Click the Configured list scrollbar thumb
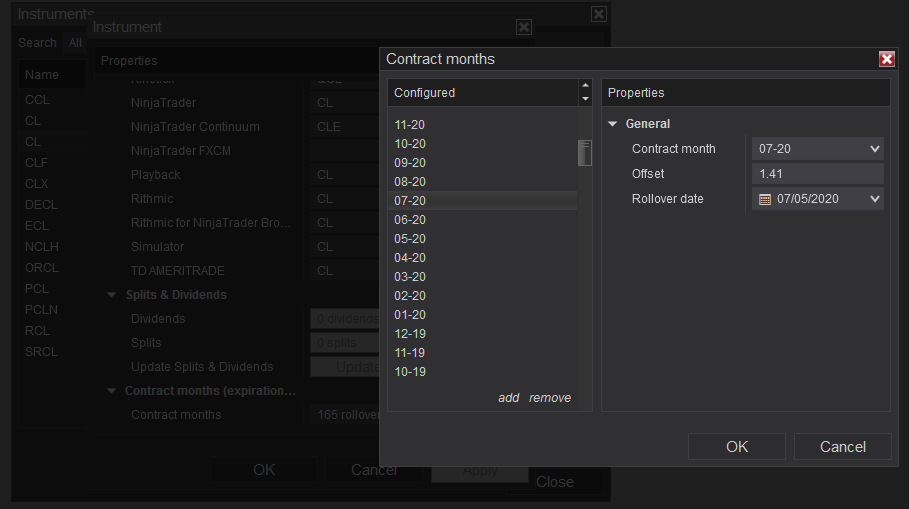909x509 pixels. pyautogui.click(x=585, y=153)
